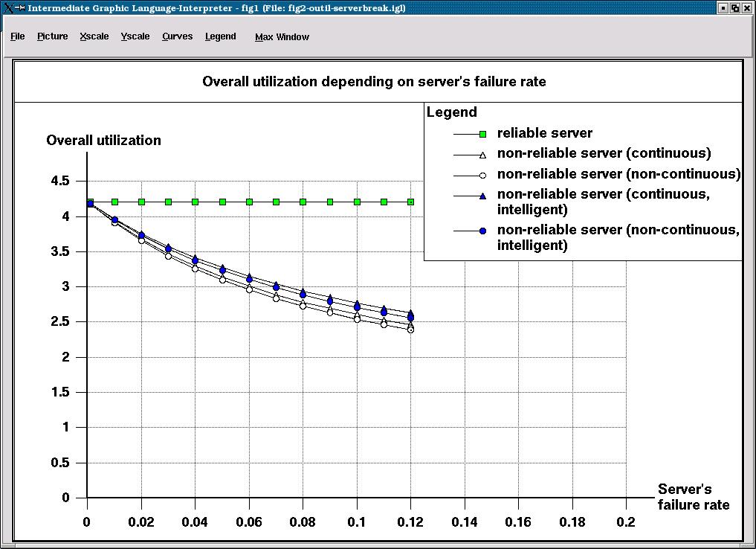Select 'non-reliable server (non-continuous)' legend label
This screenshot has width=756, height=549.
tap(618, 173)
